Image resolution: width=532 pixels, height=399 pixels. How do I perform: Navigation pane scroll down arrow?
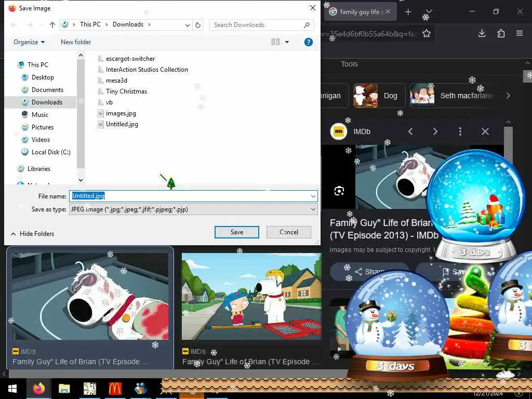point(81,180)
